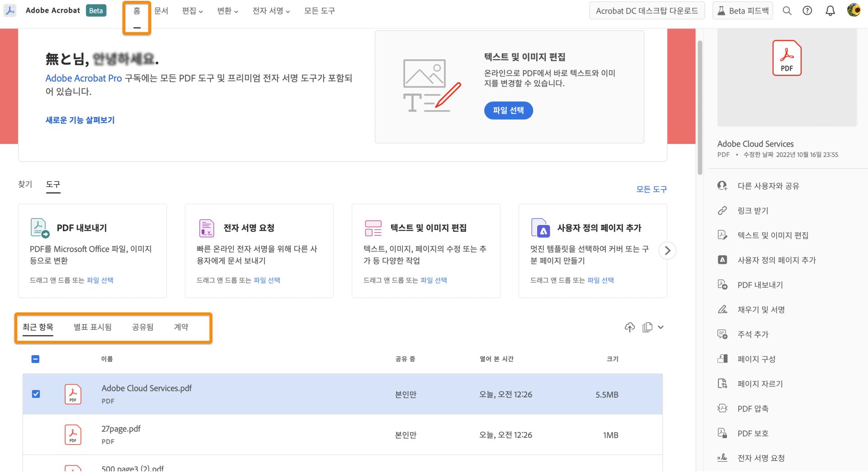868x472 pixels.
Task: Sort by the 열어 본 시간 column header
Action: (496, 359)
